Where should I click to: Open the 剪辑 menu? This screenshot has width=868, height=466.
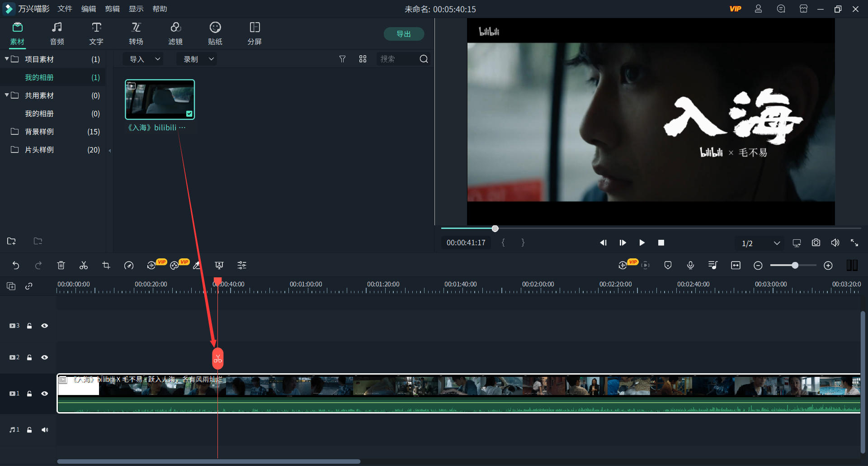(x=112, y=9)
